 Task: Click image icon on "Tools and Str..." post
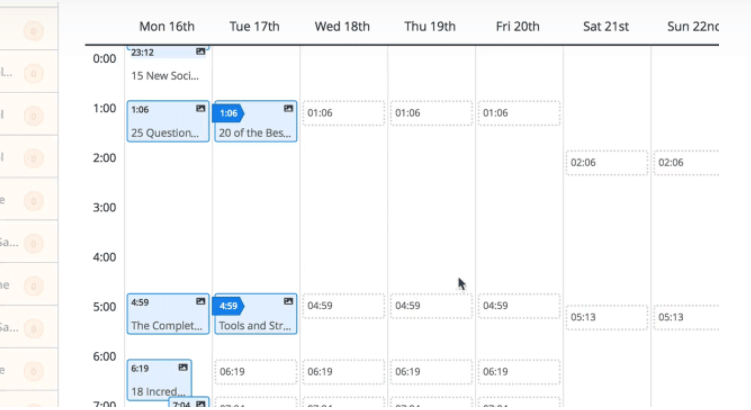(288, 301)
